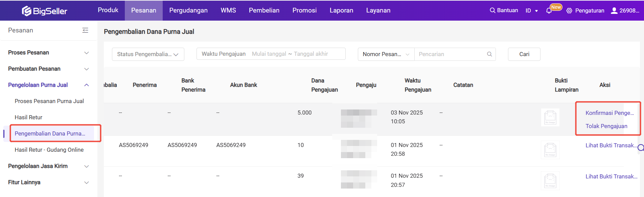644x197 pixels.
Task: View attachment thumbnail for 03 Nov row
Action: point(550,117)
